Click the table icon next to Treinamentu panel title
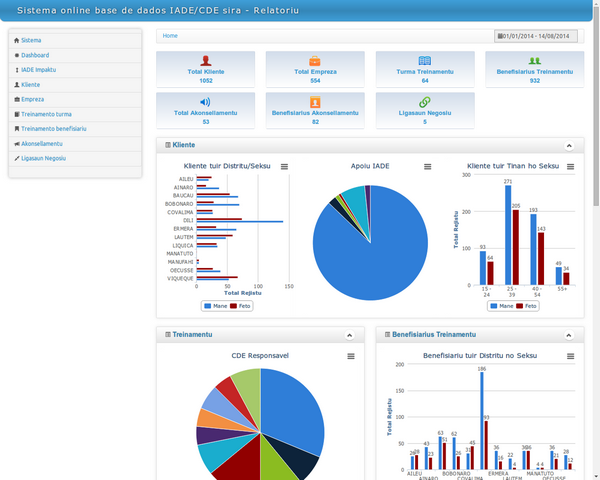This screenshot has width=600, height=480. pyautogui.click(x=168, y=335)
